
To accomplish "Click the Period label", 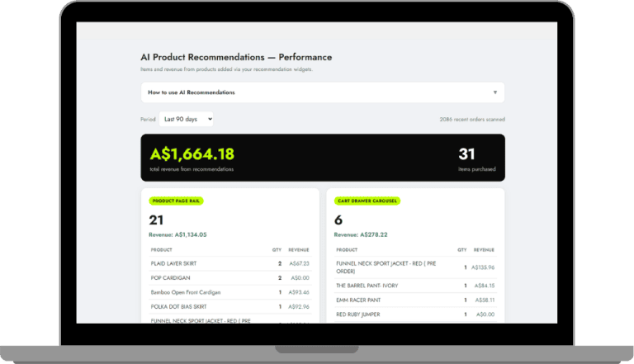I will click(x=148, y=120).
